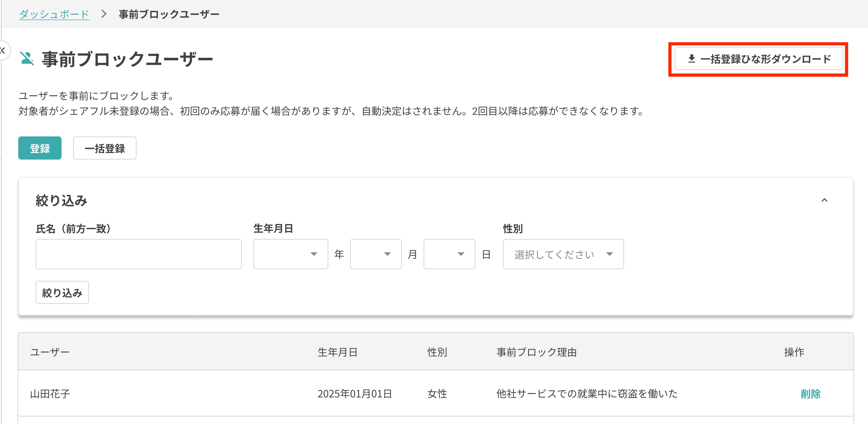868x424 pixels.
Task: Delete the 山田花子 row via 削除
Action: coord(810,394)
